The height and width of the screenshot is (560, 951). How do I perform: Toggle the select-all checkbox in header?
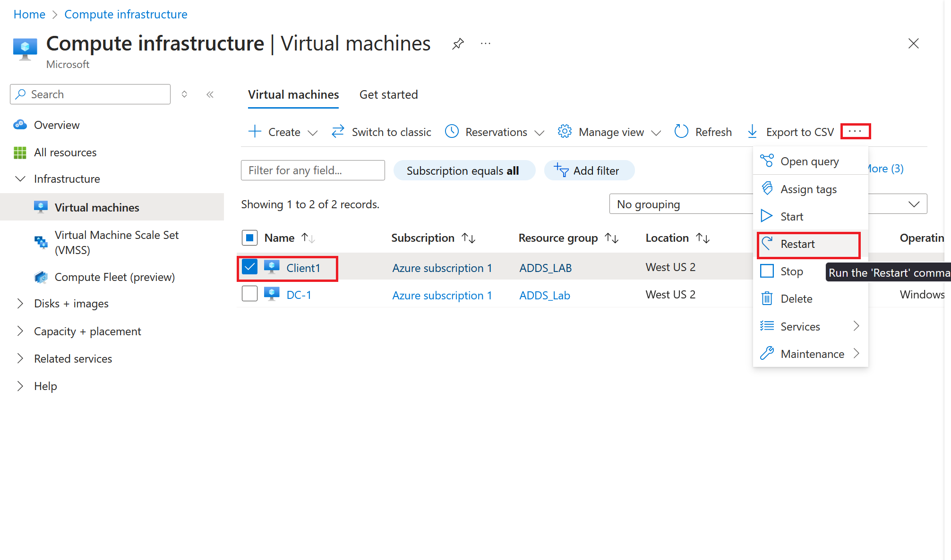(x=249, y=238)
